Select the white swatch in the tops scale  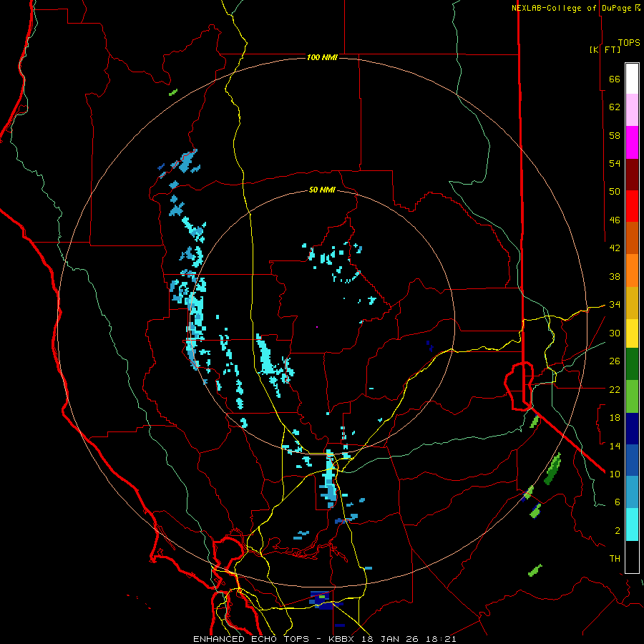click(x=632, y=79)
